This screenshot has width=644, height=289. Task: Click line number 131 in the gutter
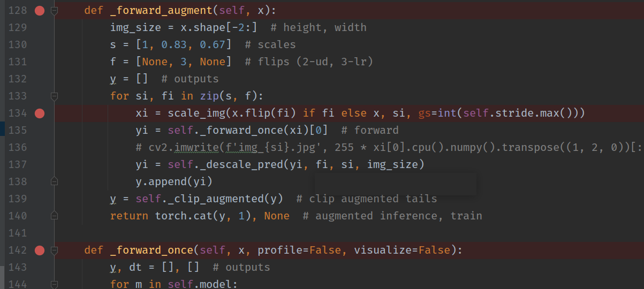17,62
